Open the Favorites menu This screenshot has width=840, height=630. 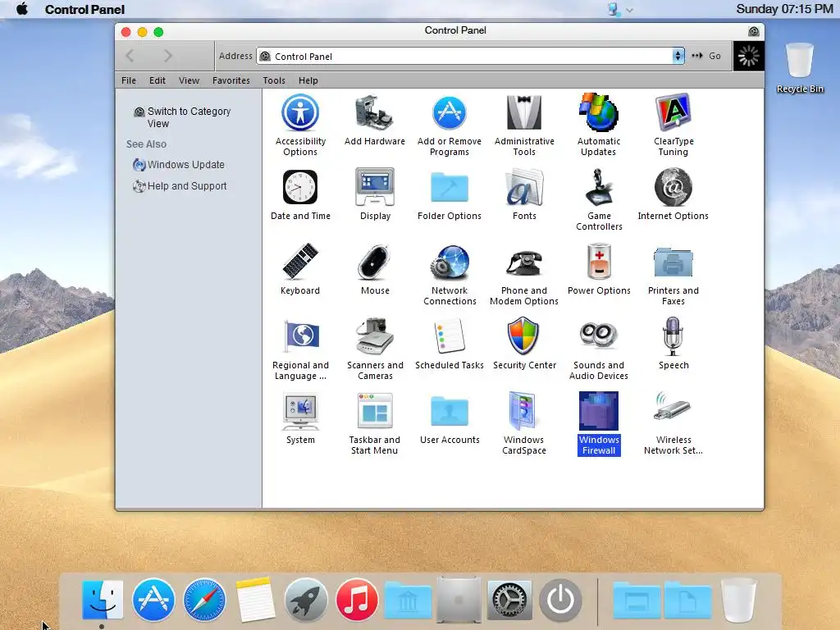pos(231,80)
